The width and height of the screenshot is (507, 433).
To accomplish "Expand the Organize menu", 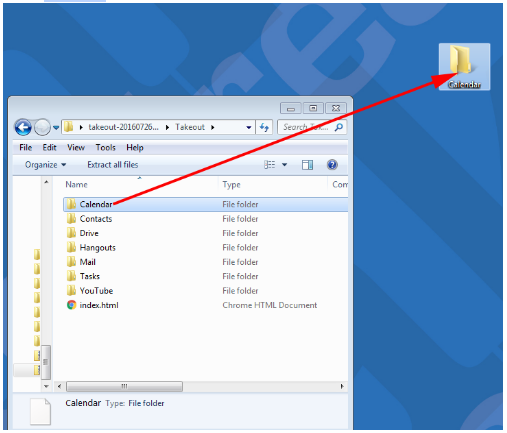I will pyautogui.click(x=45, y=165).
